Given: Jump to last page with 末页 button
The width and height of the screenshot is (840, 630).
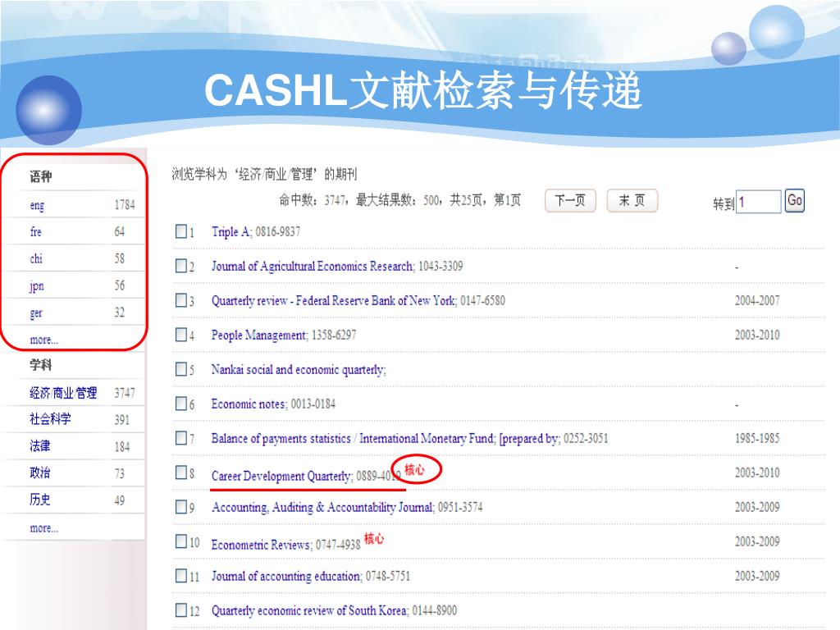Looking at the screenshot, I should [x=632, y=201].
